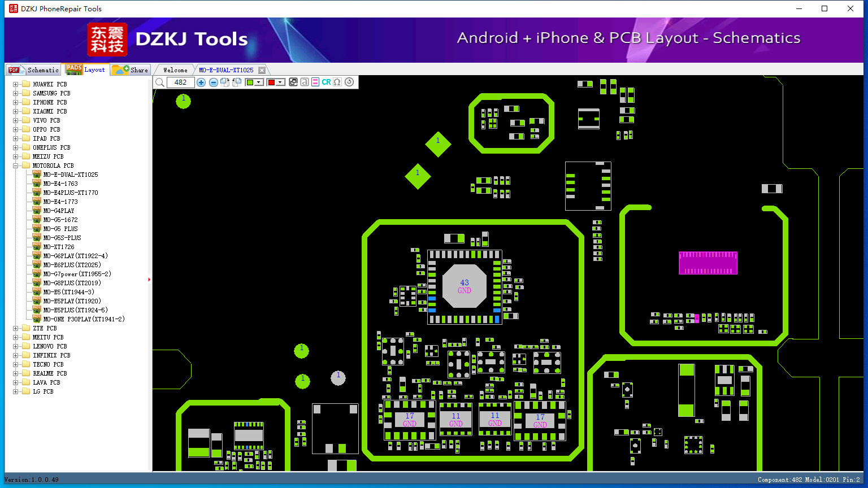Click the pink horizontal bars icon
Screen dimensions: 868x488
click(315, 82)
